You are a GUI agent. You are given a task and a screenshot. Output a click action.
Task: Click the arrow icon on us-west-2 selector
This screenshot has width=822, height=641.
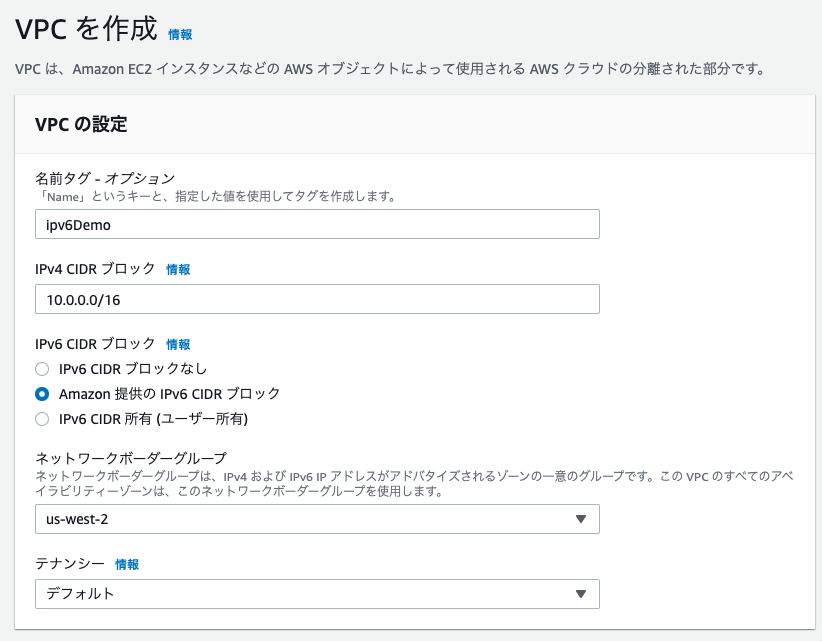tap(580, 519)
